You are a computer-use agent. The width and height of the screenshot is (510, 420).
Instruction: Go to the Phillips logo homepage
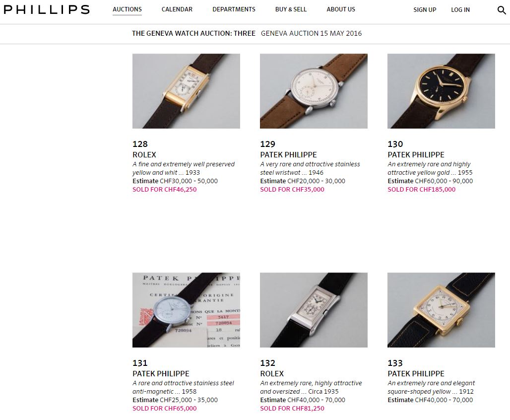[x=47, y=9]
